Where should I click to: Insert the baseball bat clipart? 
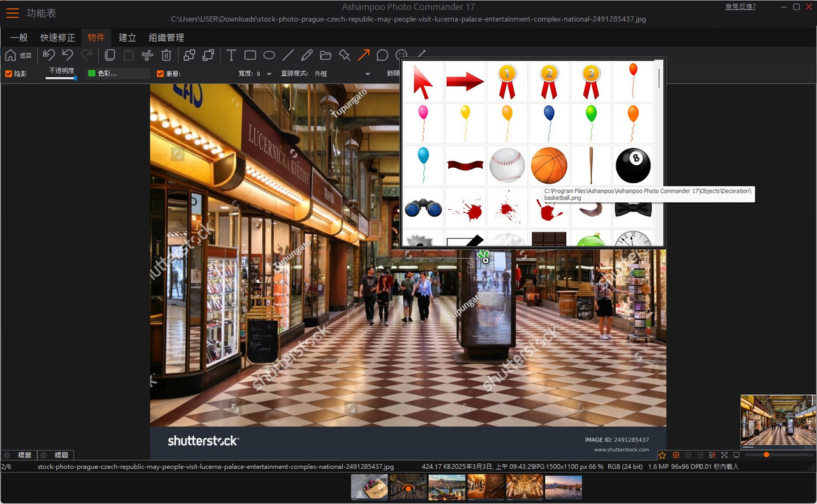591,165
